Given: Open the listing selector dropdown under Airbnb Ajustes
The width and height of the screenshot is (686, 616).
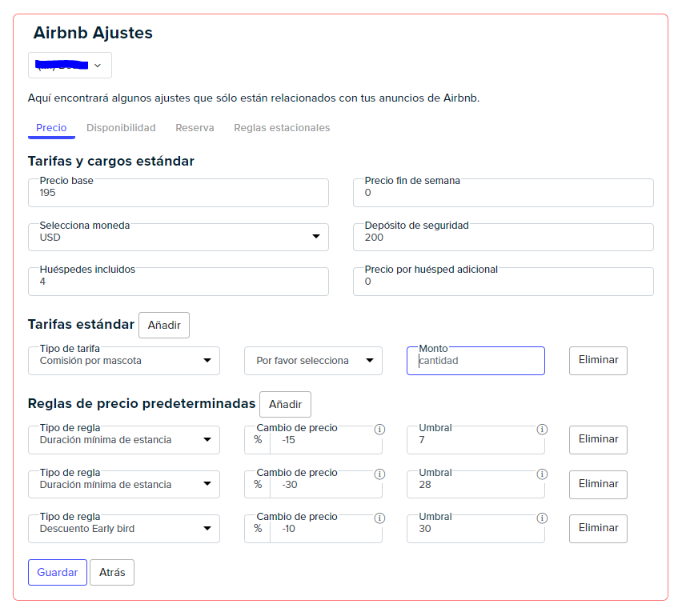Looking at the screenshot, I should click(x=70, y=65).
